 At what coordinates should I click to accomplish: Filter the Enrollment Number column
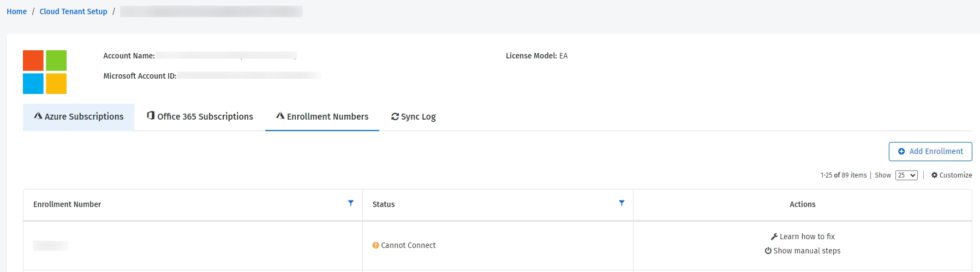(351, 203)
